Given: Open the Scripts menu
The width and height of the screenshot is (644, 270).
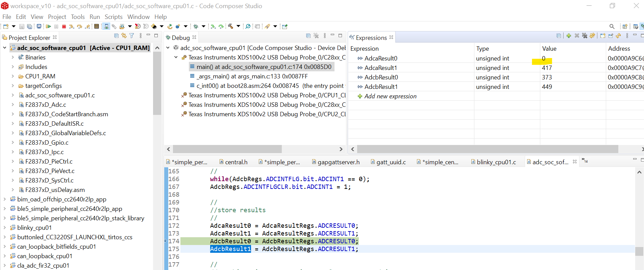Looking at the screenshot, I should 113,17.
